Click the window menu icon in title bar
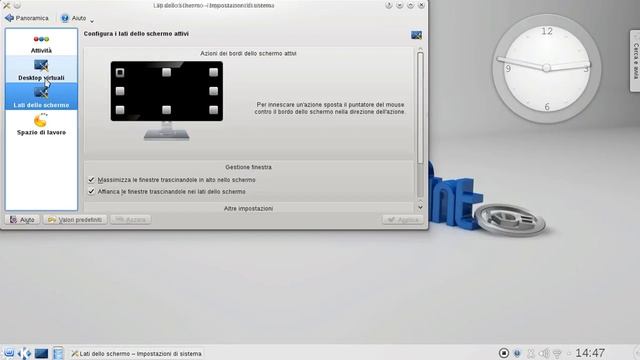 click(6, 5)
